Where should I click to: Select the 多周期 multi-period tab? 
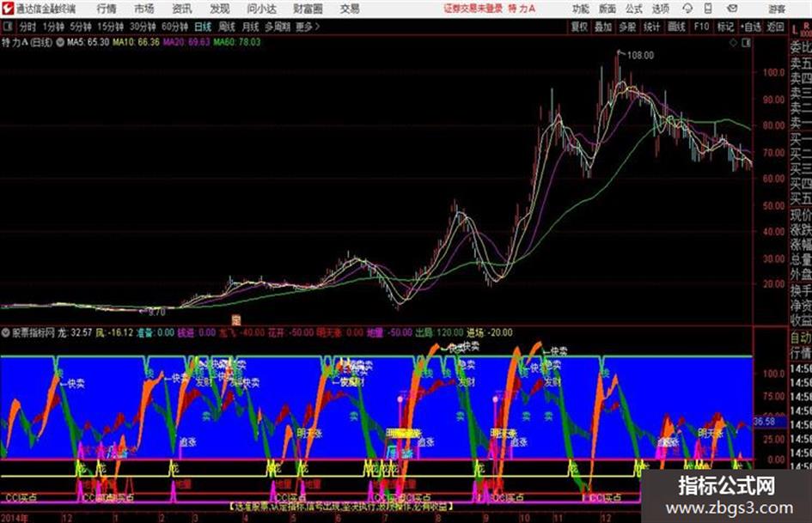[x=277, y=27]
